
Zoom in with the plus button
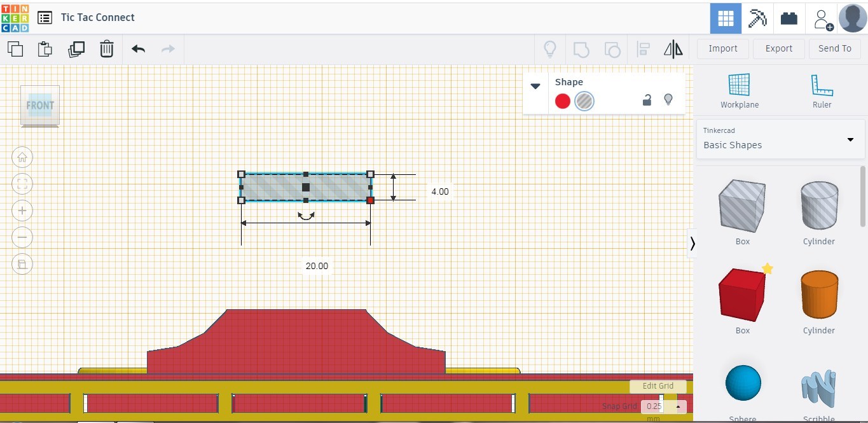(x=22, y=211)
